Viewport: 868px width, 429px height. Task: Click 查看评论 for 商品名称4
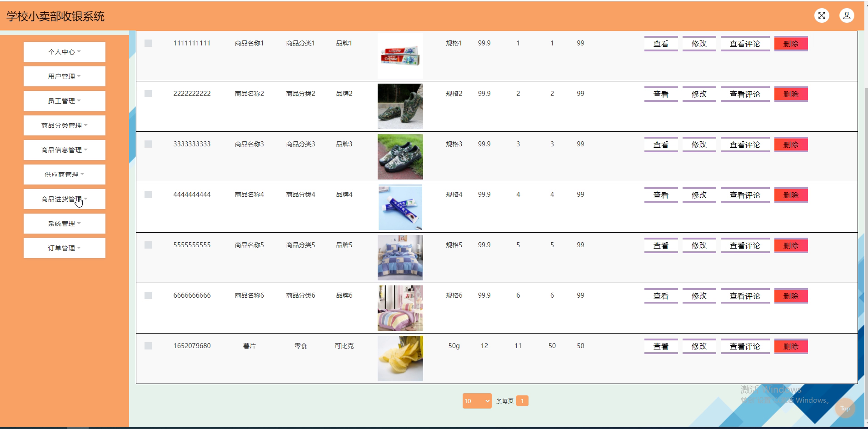pyautogui.click(x=745, y=195)
